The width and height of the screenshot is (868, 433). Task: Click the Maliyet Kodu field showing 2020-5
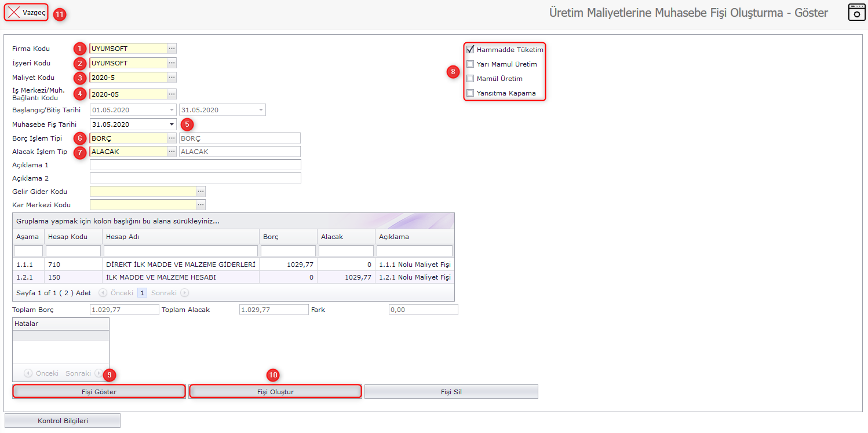click(128, 78)
